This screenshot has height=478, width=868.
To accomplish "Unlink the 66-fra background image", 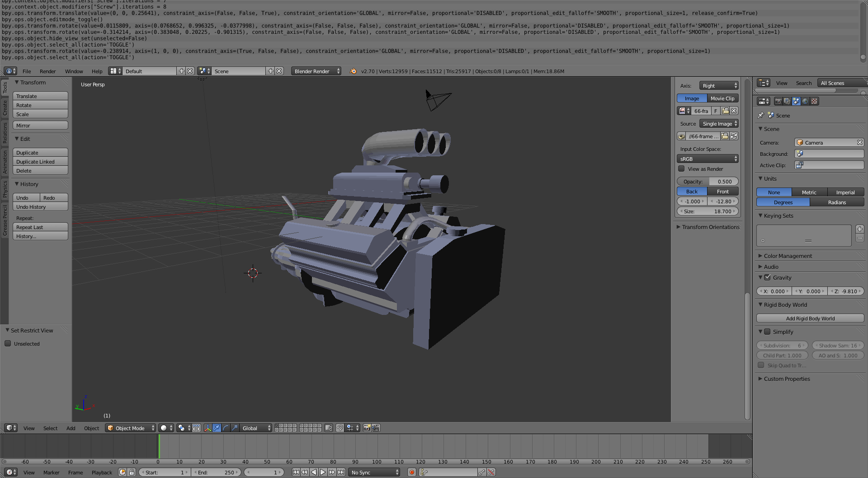I will [x=734, y=111].
